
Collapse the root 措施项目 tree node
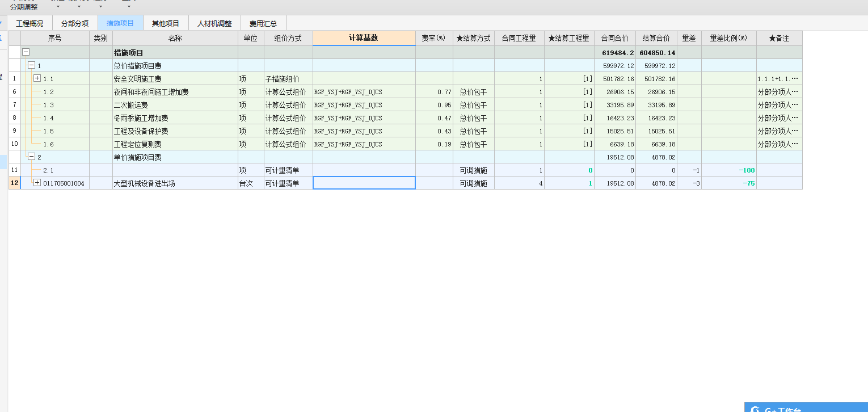click(26, 52)
